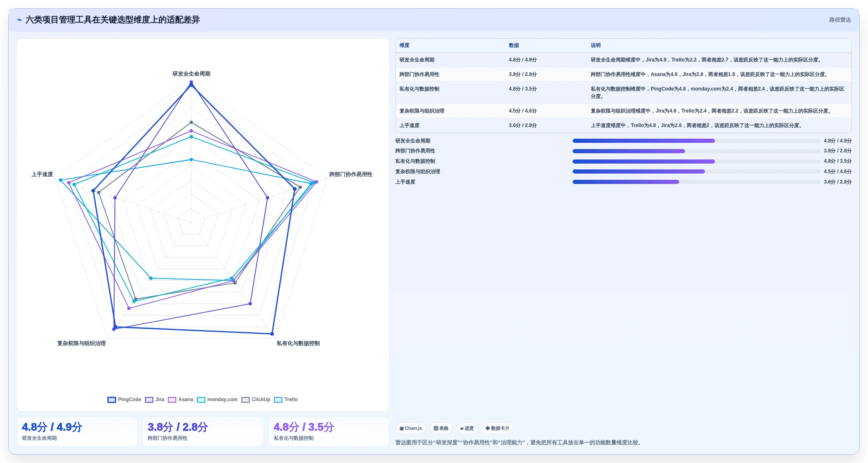Click progress bar for 私有化与数据控制
This screenshot has width=868, height=463.
696,162
